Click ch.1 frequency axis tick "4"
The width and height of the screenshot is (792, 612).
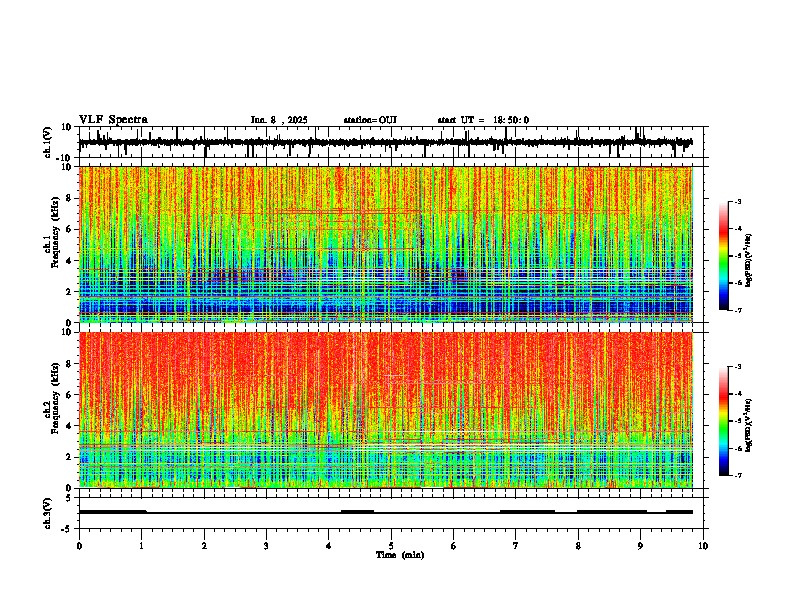[70, 261]
